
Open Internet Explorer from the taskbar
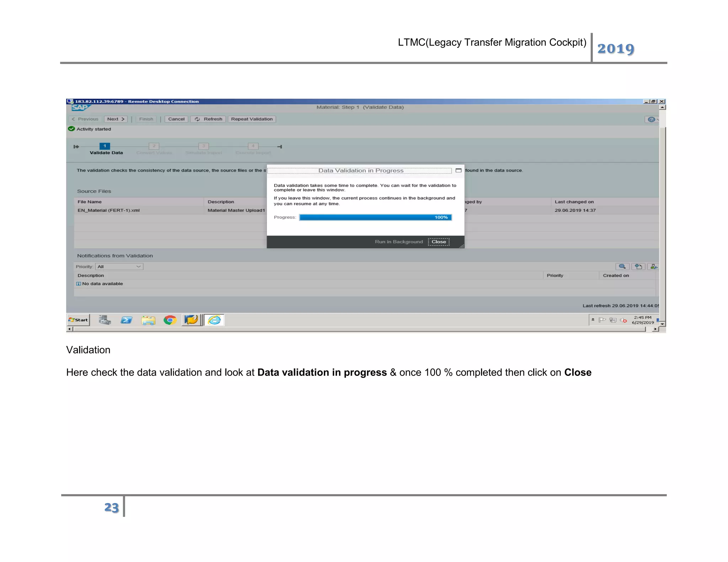point(214,320)
